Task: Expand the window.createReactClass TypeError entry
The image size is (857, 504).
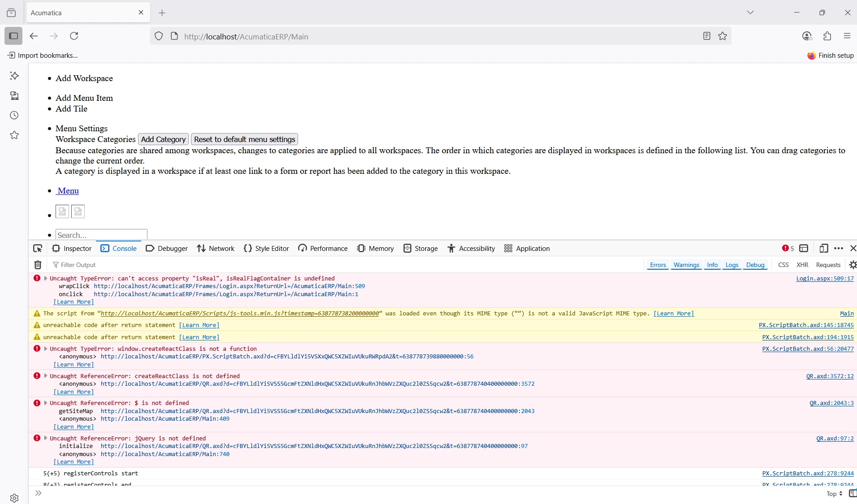Action: pyautogui.click(x=46, y=349)
